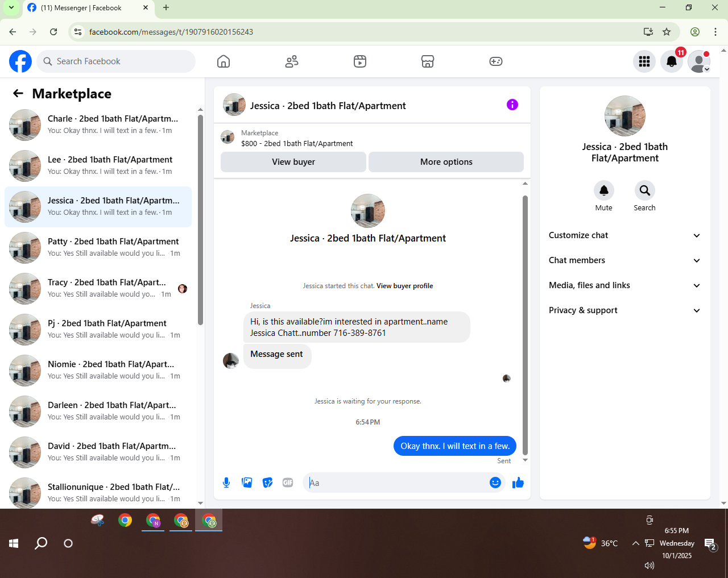Image resolution: width=728 pixels, height=578 pixels.
Task: Attach a photo with the image icon
Action: tap(247, 483)
